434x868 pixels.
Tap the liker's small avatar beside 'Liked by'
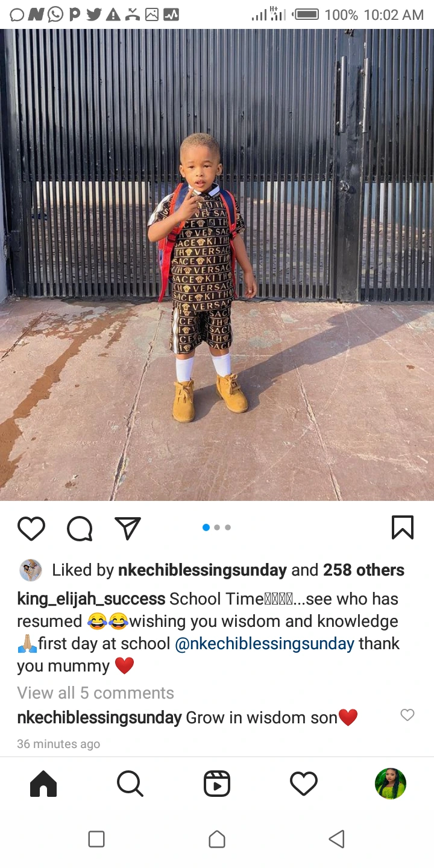pyautogui.click(x=31, y=570)
